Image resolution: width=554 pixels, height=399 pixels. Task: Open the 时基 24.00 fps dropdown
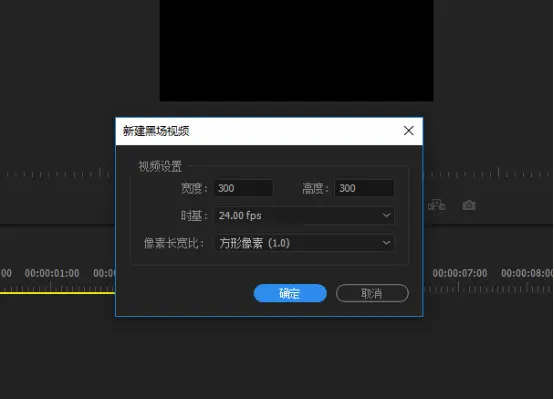click(304, 215)
